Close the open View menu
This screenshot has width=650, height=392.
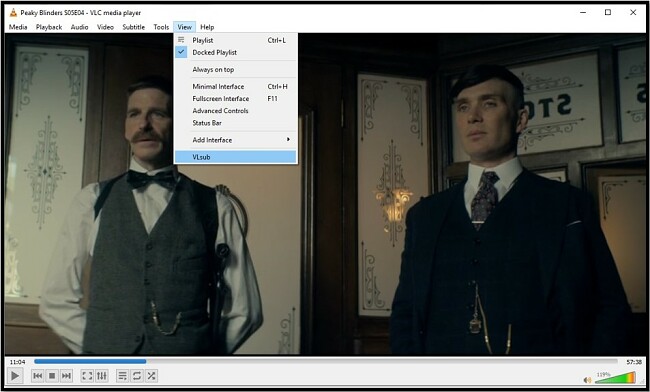pyautogui.click(x=184, y=27)
